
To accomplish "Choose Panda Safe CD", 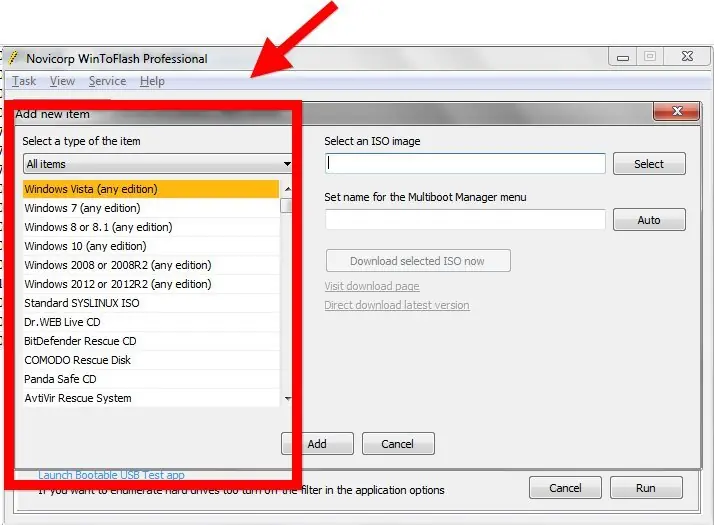I will click(x=151, y=379).
